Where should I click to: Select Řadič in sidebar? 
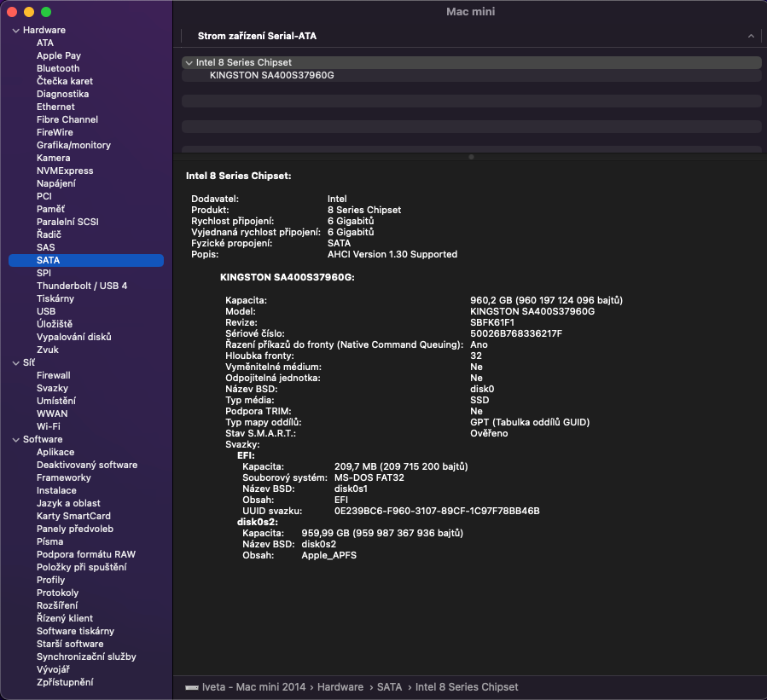point(49,234)
